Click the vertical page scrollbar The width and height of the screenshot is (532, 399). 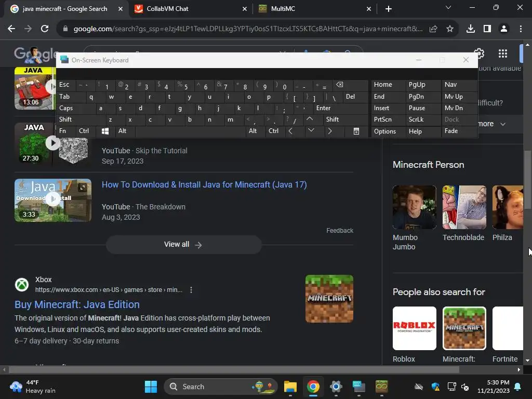(x=527, y=180)
